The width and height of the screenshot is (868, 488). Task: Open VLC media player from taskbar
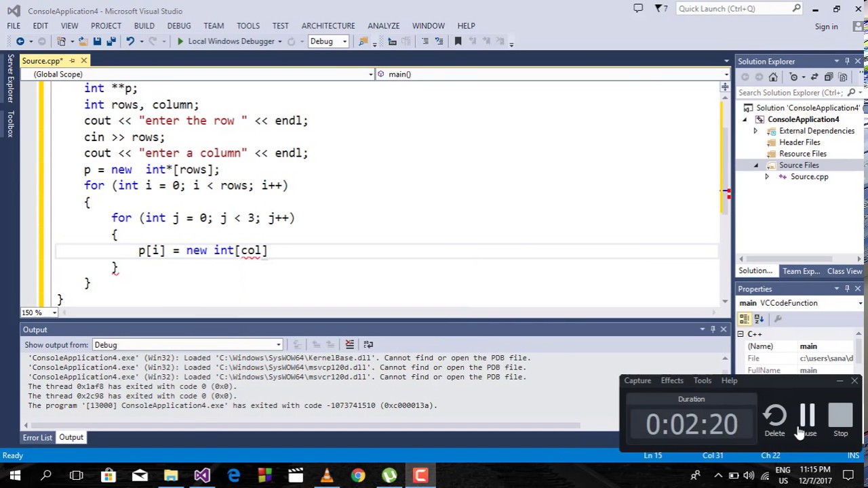point(326,475)
